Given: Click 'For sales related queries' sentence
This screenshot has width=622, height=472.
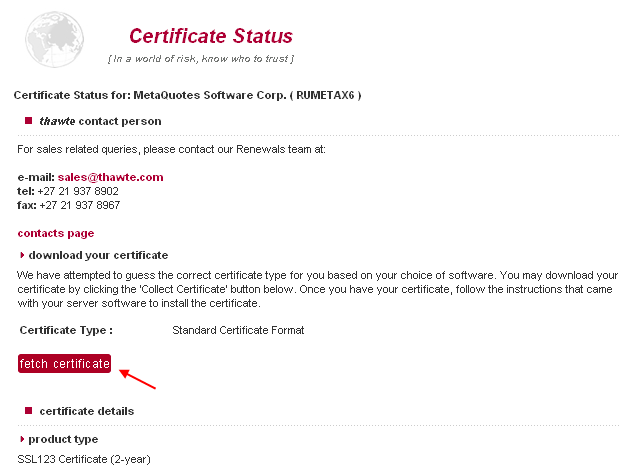Looking at the screenshot, I should pyautogui.click(x=171, y=150).
